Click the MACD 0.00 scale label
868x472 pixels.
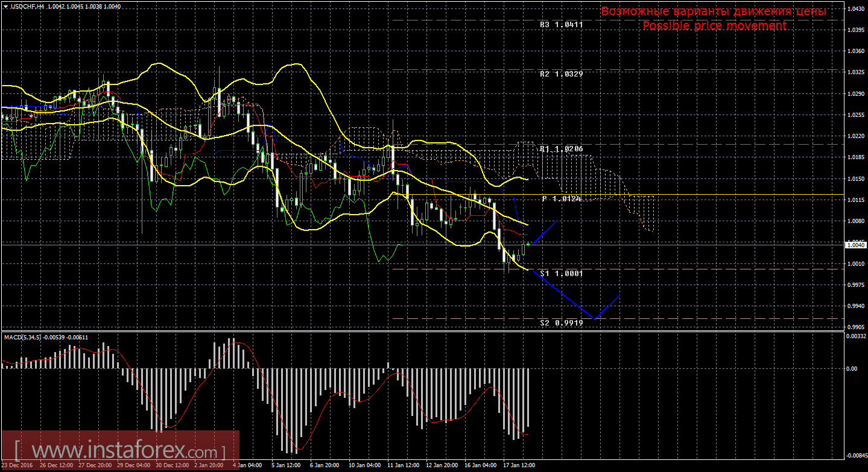point(851,368)
